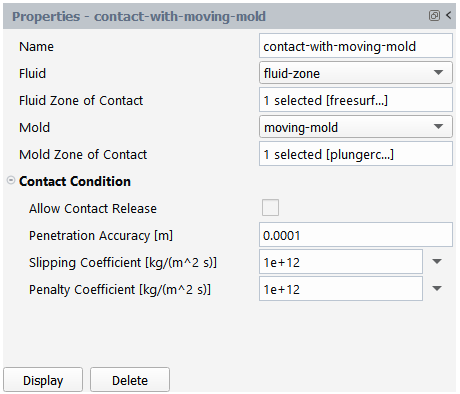This screenshot has width=460, height=394.
Task: Open Slipping Coefficient options arrow
Action: pyautogui.click(x=437, y=262)
